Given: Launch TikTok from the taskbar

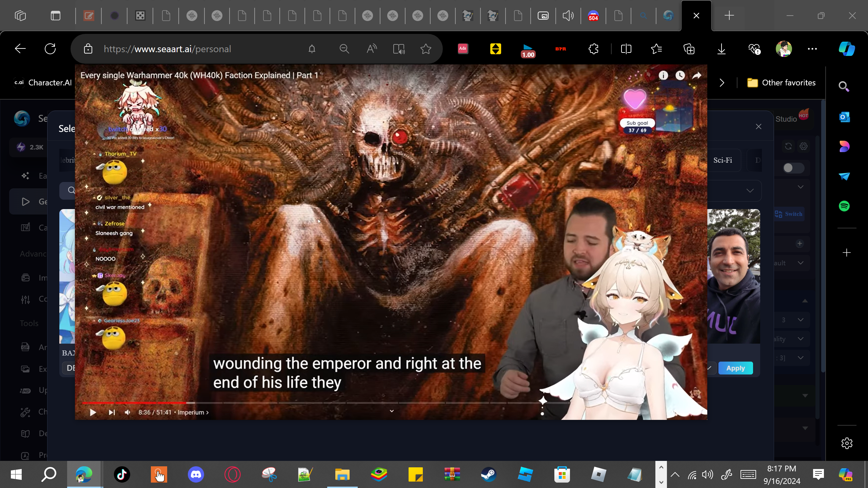Looking at the screenshot, I should pyautogui.click(x=122, y=474).
